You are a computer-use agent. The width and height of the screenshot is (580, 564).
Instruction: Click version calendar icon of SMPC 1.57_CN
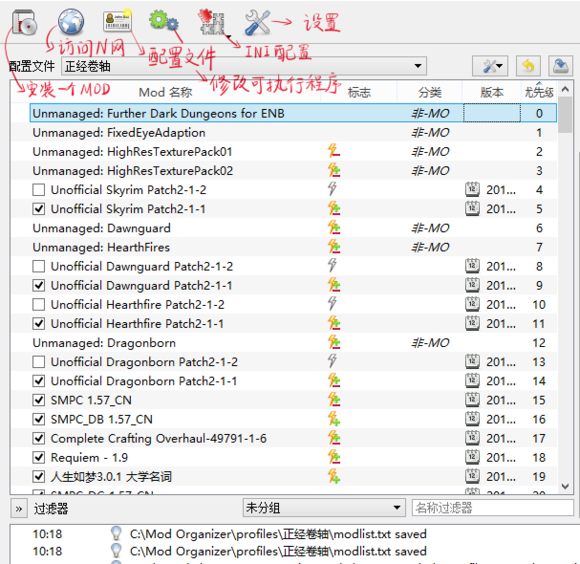tap(472, 399)
